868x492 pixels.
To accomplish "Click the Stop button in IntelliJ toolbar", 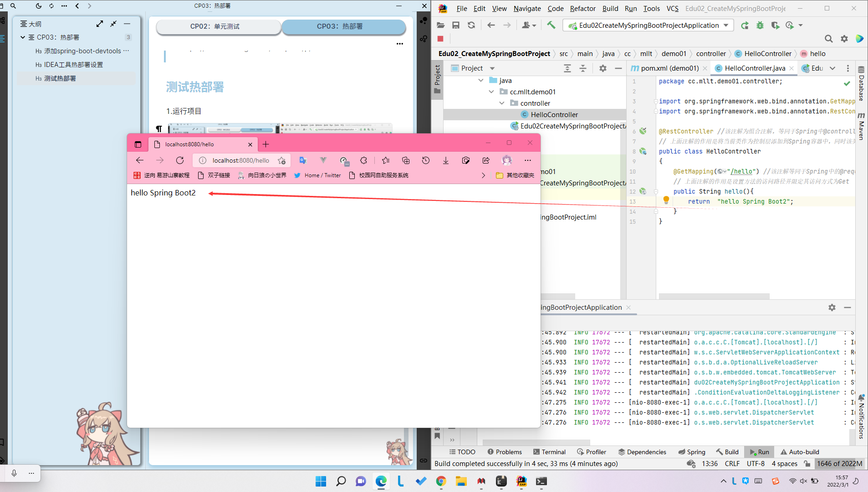I will (440, 39).
